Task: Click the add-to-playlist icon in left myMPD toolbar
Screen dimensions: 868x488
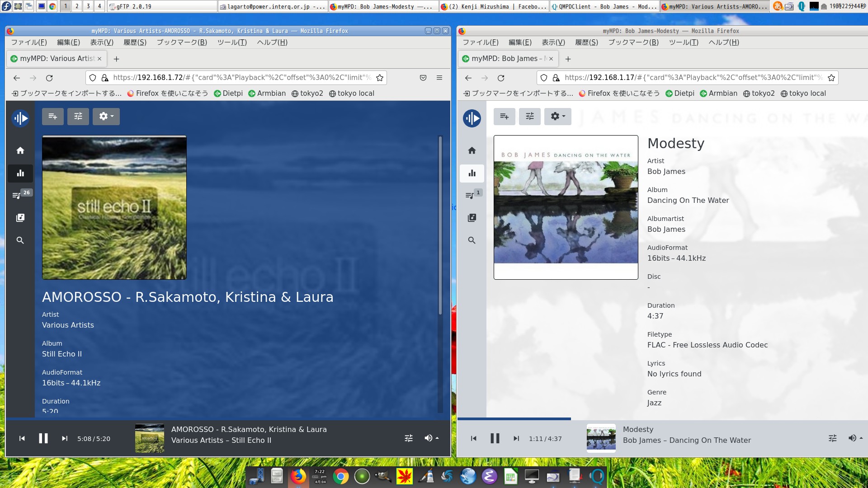Action: point(53,117)
